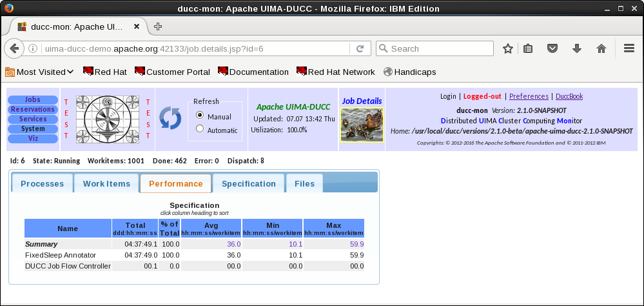Sort table by the Avg column heading
Viewport: 644px width, 306px height.
pos(211,229)
